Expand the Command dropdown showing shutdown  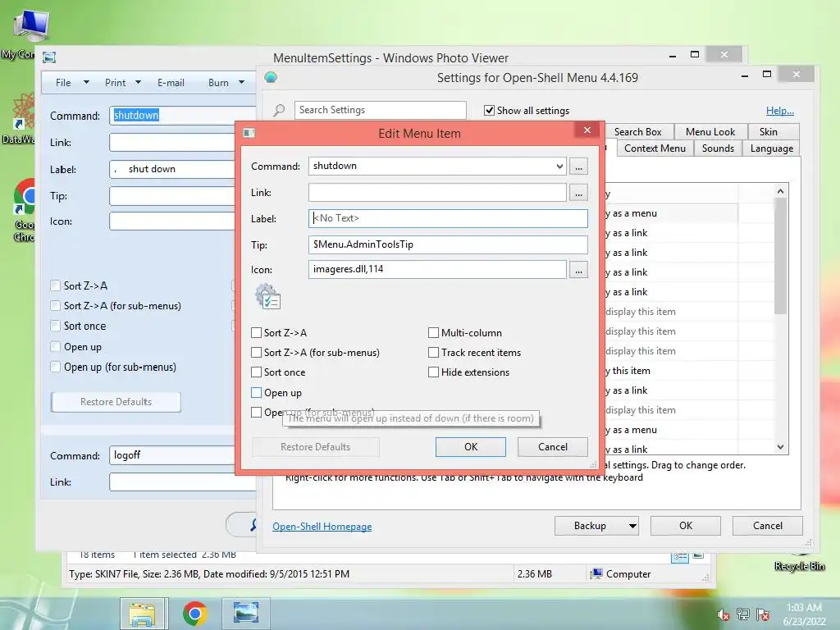pos(559,166)
